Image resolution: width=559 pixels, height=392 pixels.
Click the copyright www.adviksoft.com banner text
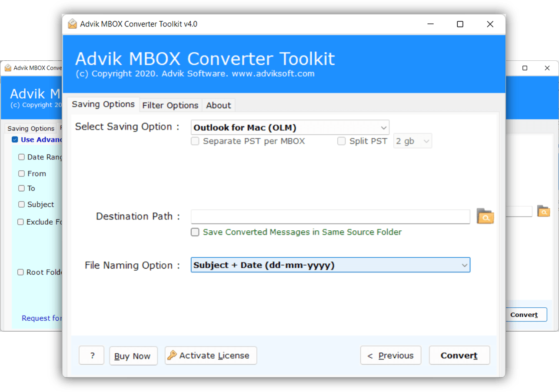click(x=195, y=74)
